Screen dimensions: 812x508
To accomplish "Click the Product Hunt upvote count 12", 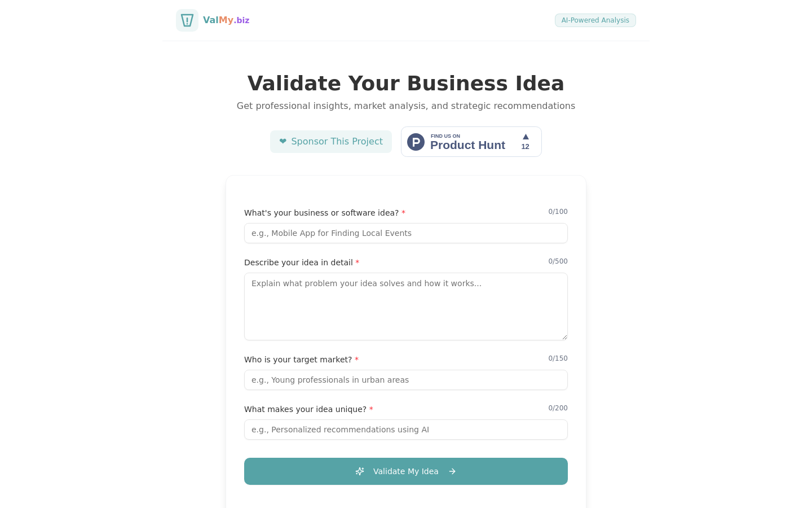I will pyautogui.click(x=526, y=147).
